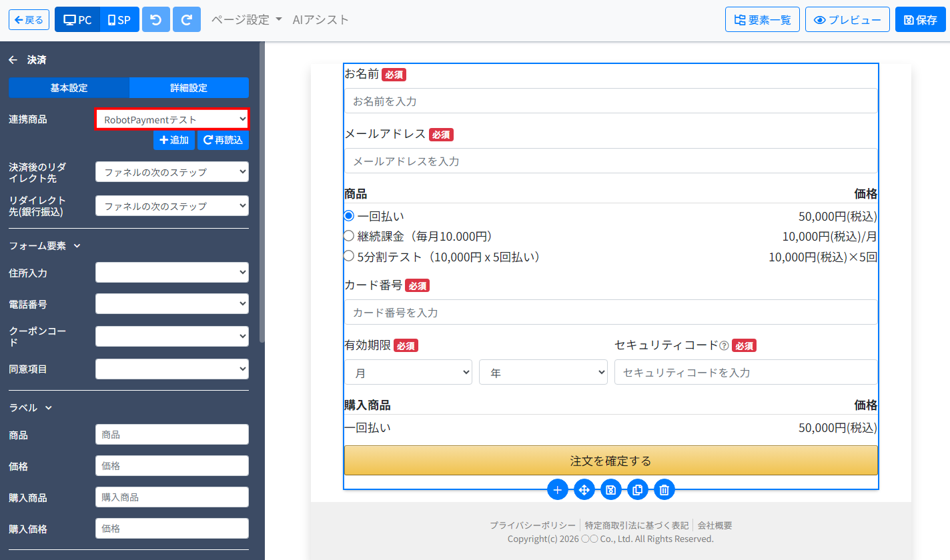Click the save element floppy icon below form
Screen dimensions: 950x560
coord(611,490)
